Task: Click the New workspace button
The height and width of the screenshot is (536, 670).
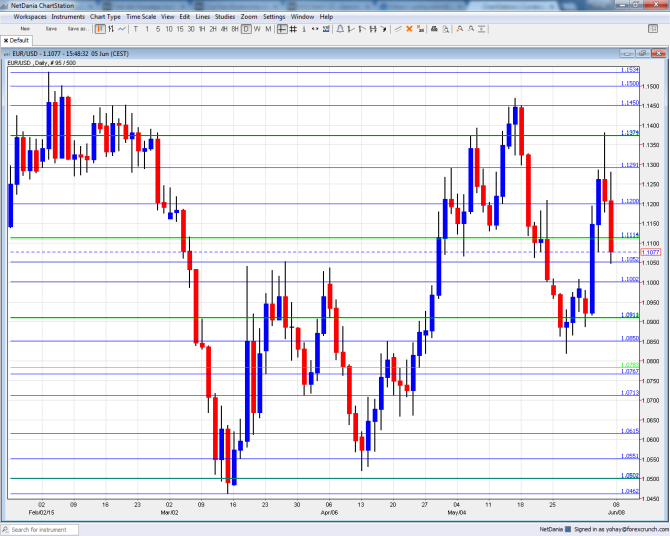Action: point(25,29)
